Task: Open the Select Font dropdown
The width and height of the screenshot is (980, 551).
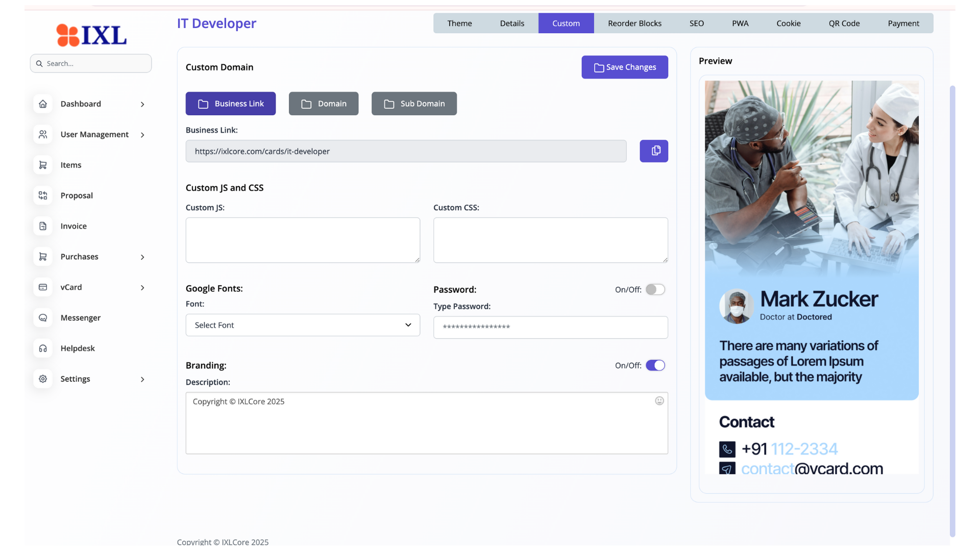Action: point(303,325)
